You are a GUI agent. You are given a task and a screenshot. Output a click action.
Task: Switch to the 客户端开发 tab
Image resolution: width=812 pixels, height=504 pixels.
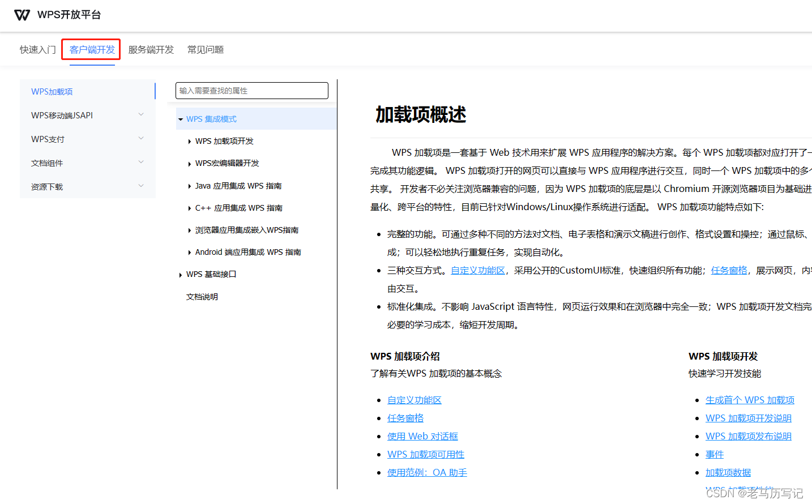point(92,50)
